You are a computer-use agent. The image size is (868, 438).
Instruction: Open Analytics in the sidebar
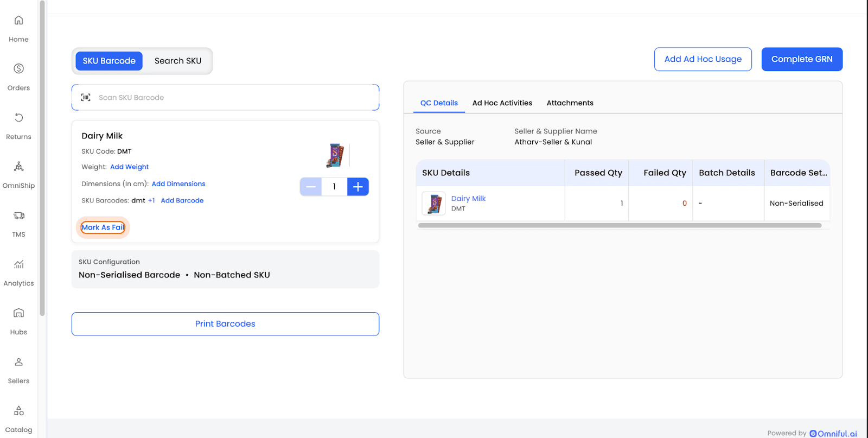click(x=18, y=264)
